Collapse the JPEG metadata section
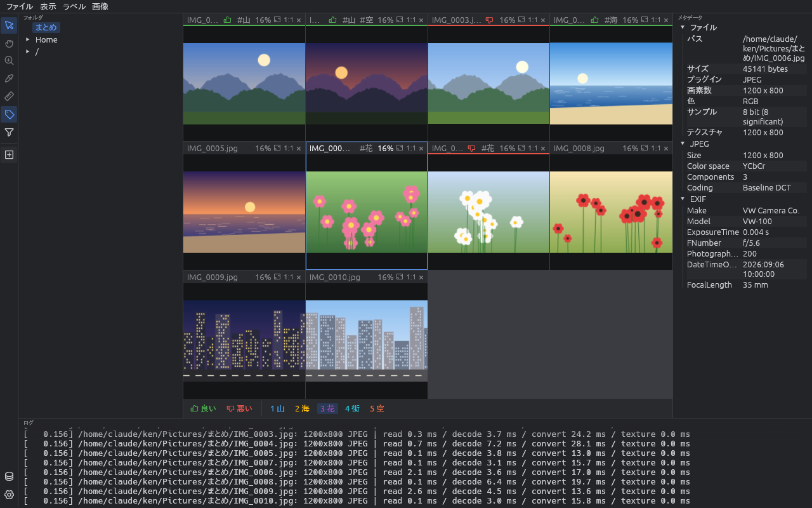812x508 pixels. point(683,144)
